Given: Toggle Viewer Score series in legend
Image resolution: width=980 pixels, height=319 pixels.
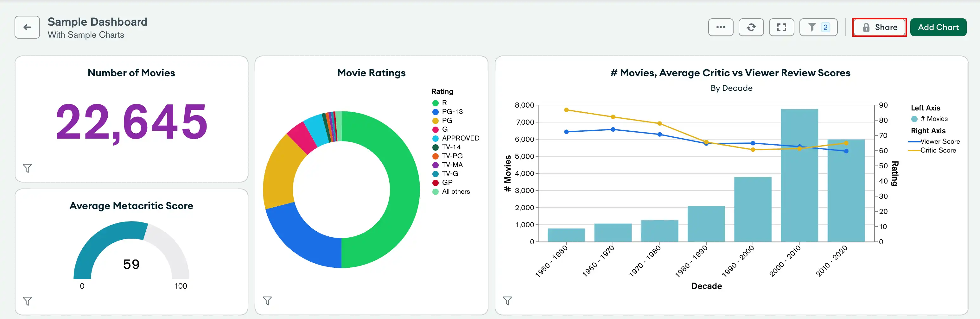Looking at the screenshot, I should pyautogui.click(x=939, y=141).
